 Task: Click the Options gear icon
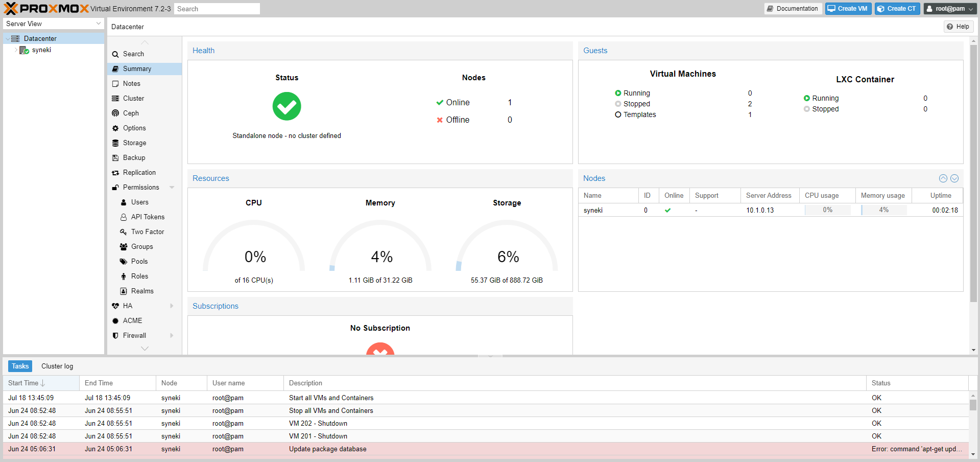tap(115, 128)
